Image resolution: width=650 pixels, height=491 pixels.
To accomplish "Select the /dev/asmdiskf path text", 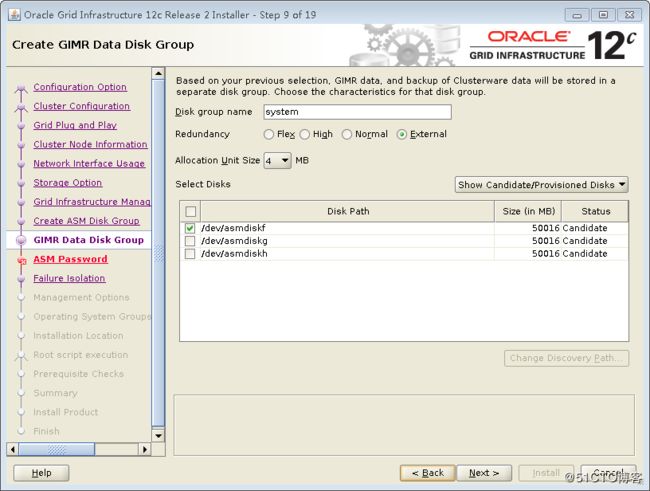I will click(x=233, y=228).
